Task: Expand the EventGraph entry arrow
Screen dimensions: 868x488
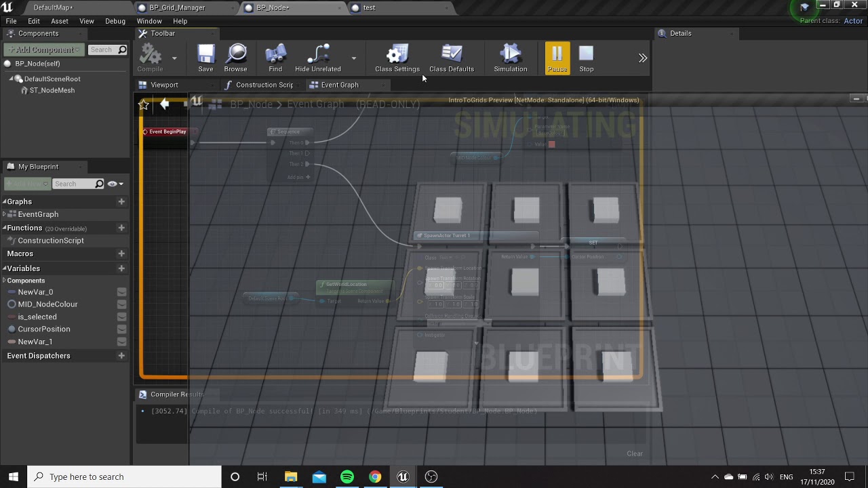Action: (4, 214)
